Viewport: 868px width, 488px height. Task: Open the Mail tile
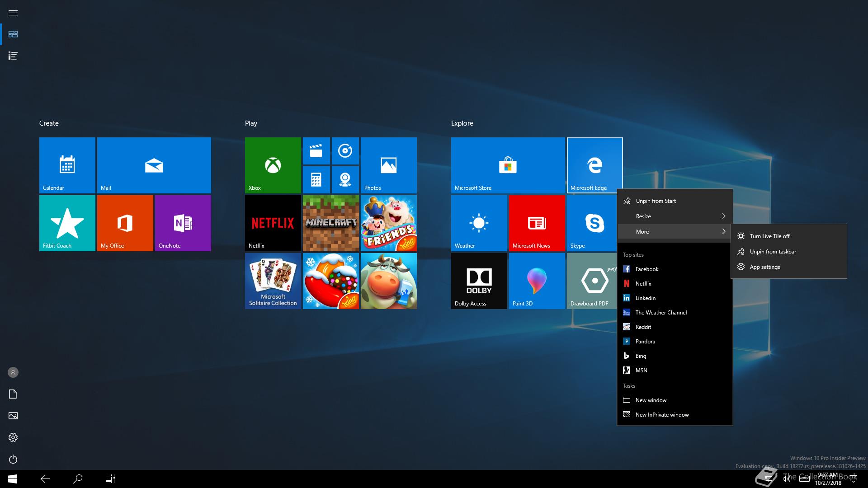coord(154,165)
